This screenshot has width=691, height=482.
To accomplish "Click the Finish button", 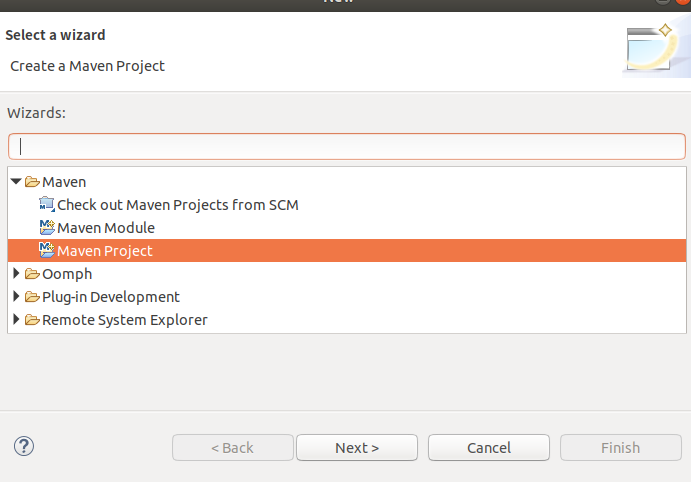I will coord(620,448).
